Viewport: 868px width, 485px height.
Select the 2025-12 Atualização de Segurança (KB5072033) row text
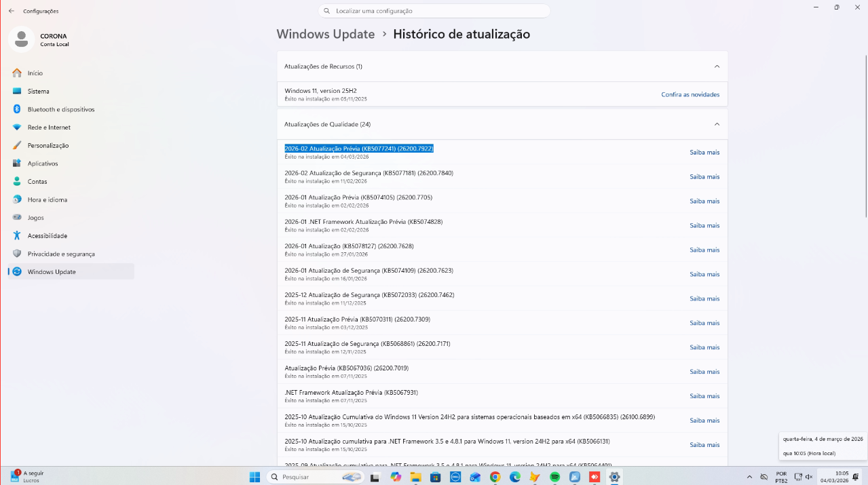[x=369, y=294]
